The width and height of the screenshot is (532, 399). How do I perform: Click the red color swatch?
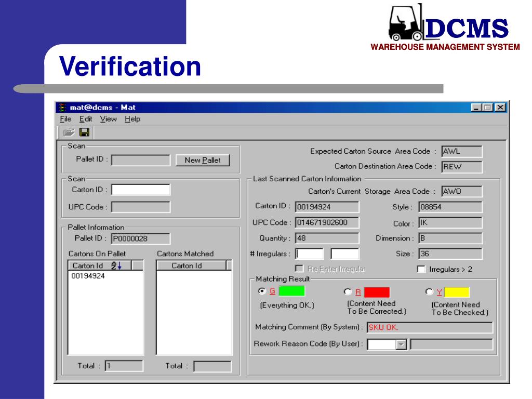tap(377, 292)
